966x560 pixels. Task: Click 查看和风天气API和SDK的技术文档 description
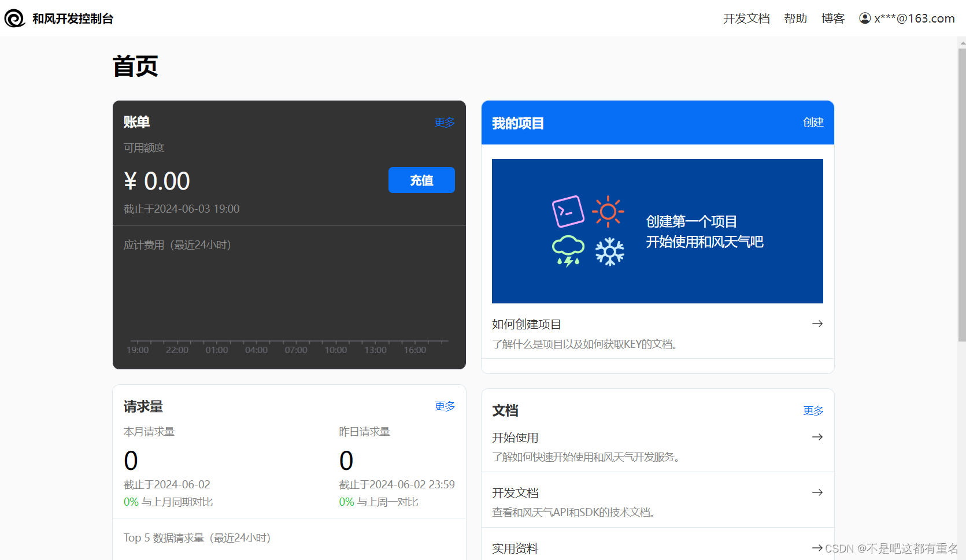click(576, 513)
